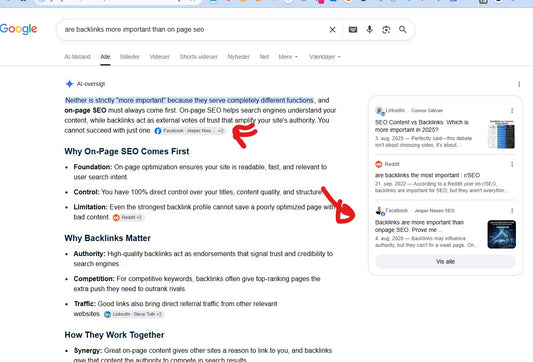Viewport: 533px width, 362px height.
Task: Click the LinkedIn profile avatar in source card
Action: [379, 111]
